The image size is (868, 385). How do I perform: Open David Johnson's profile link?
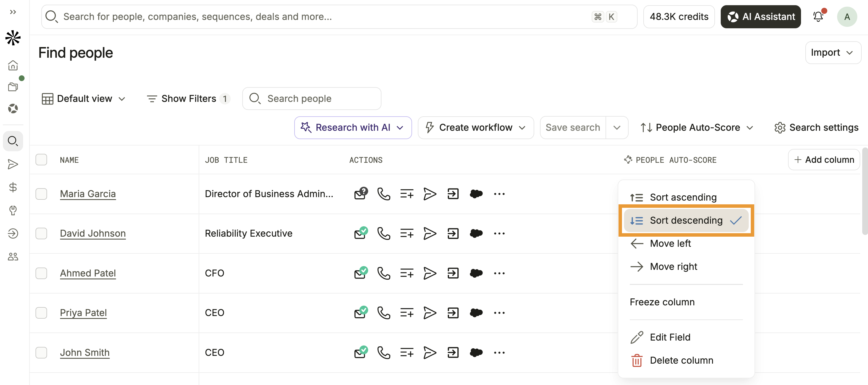(93, 233)
